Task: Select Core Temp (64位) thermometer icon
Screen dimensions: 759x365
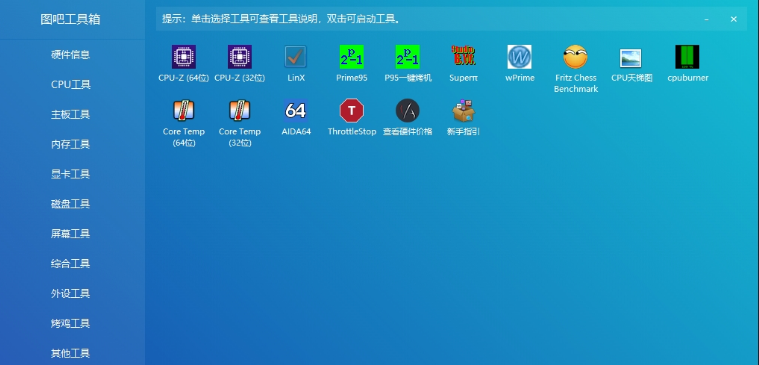Action: pos(184,110)
